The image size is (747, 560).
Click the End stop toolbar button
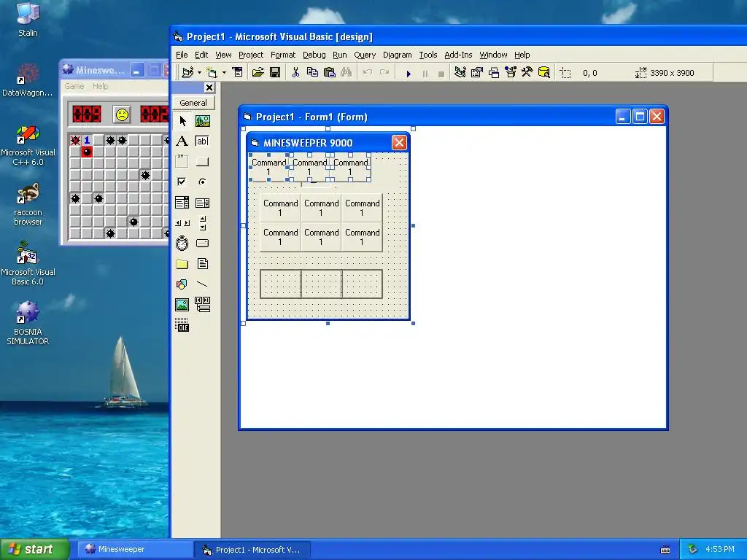tap(441, 74)
